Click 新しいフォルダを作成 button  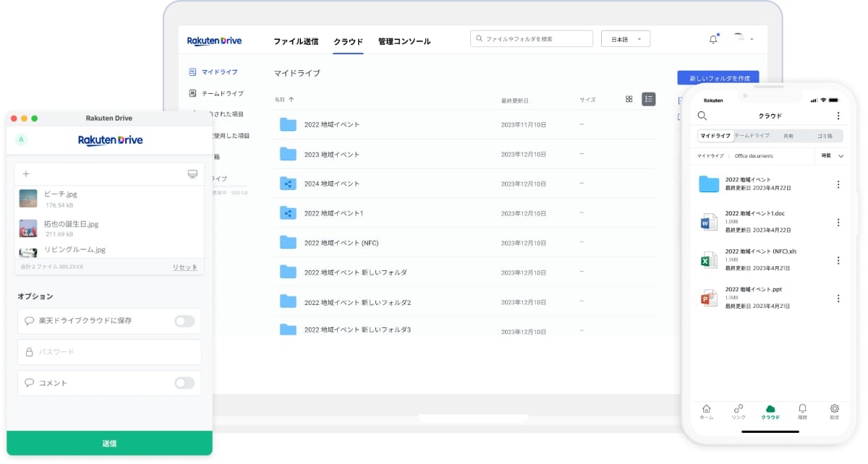coord(718,78)
